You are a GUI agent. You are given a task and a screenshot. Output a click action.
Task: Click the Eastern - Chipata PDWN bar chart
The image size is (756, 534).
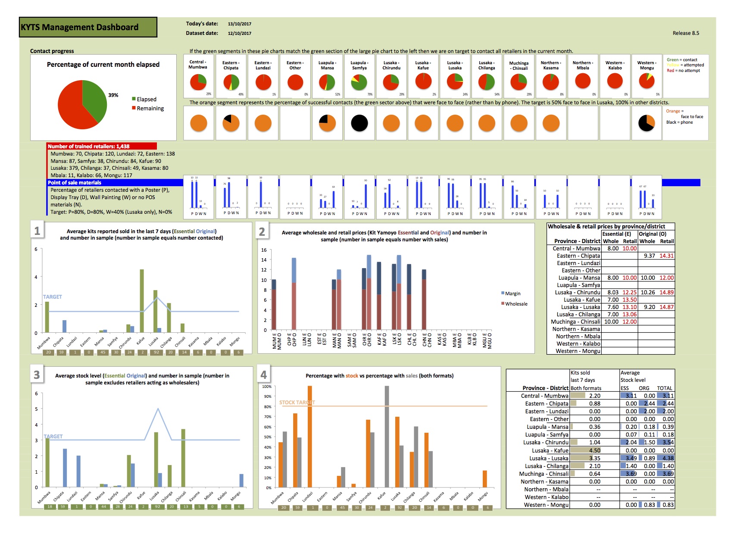(x=231, y=197)
